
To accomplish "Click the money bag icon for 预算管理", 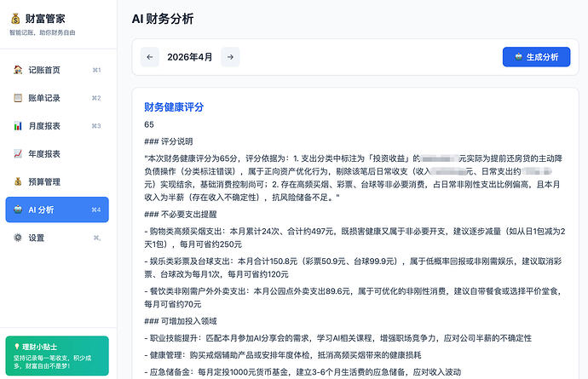I will pos(18,181).
